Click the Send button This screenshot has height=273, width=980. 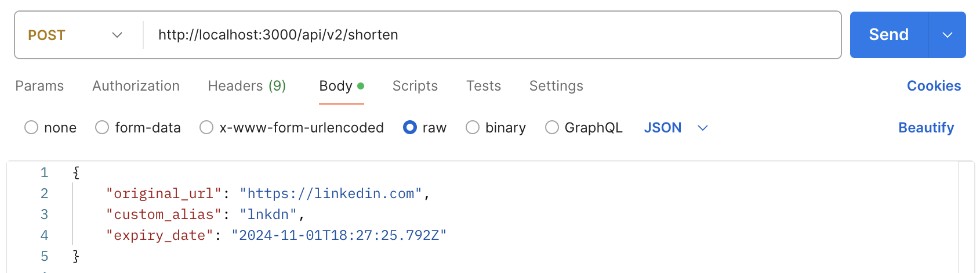(x=889, y=35)
